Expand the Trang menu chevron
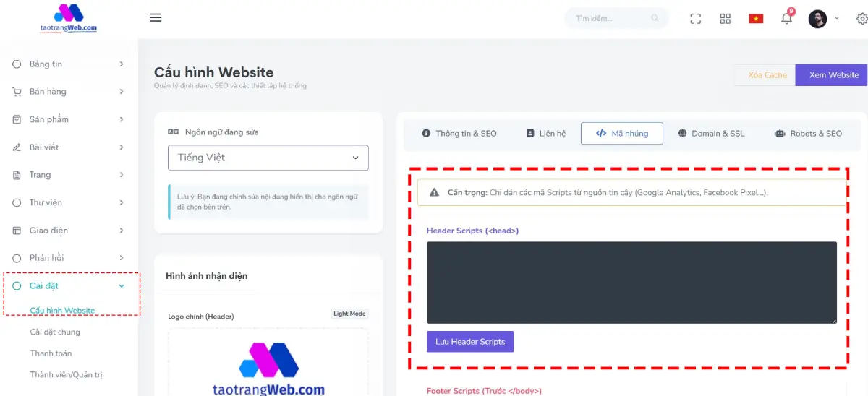868x396 pixels. 122,175
